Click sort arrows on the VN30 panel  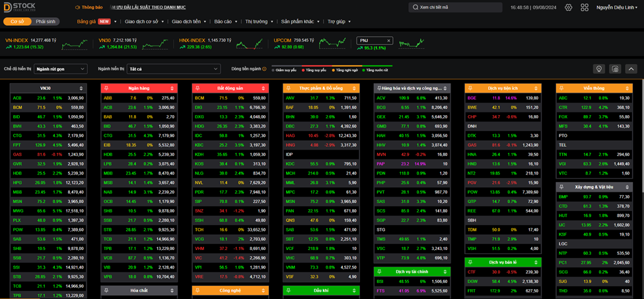[x=82, y=88]
